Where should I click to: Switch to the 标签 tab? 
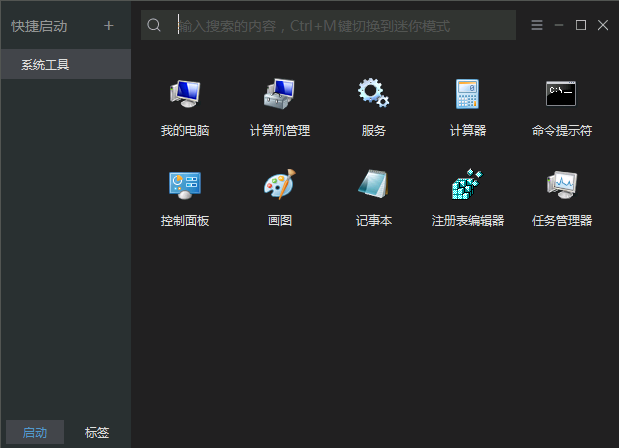click(97, 432)
